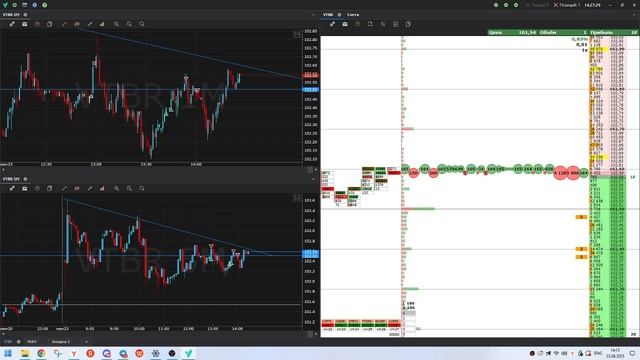The image size is (640, 360).
Task: Click link icon in order book toolbar
Action: 332,24
